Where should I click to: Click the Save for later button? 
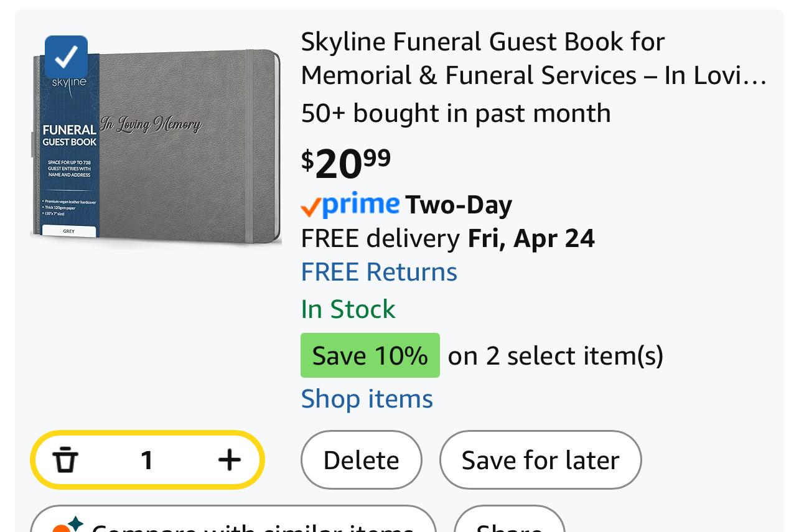(540, 460)
